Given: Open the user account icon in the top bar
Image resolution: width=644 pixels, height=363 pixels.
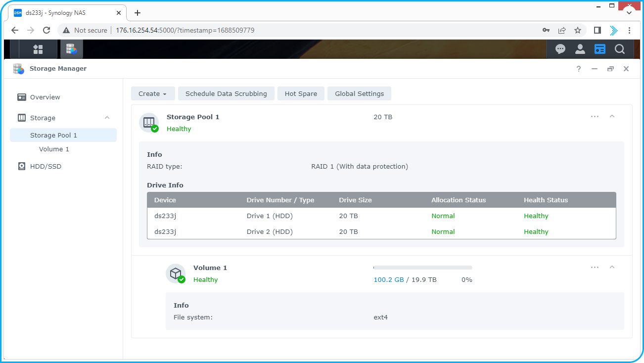Looking at the screenshot, I should tap(580, 49).
